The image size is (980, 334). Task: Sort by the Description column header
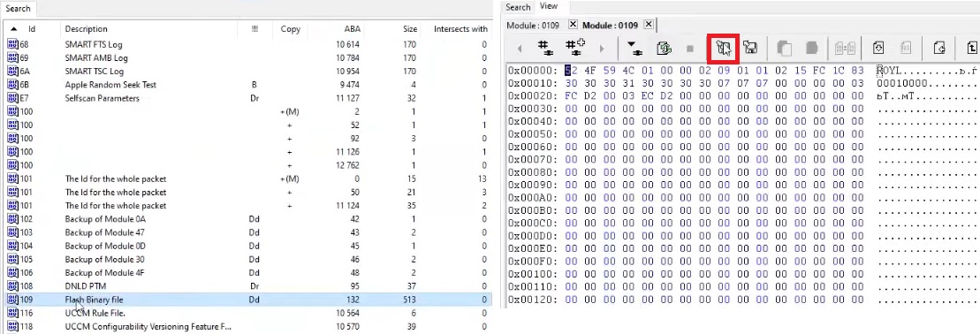(x=87, y=29)
